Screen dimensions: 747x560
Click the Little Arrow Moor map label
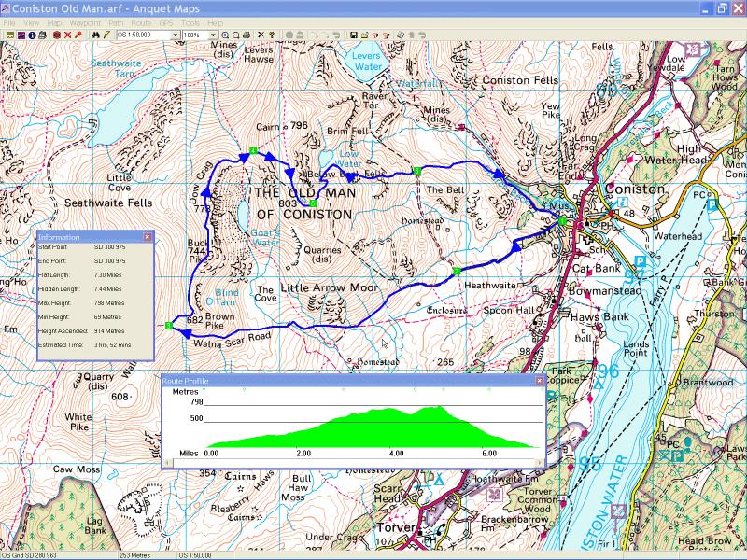pos(330,288)
